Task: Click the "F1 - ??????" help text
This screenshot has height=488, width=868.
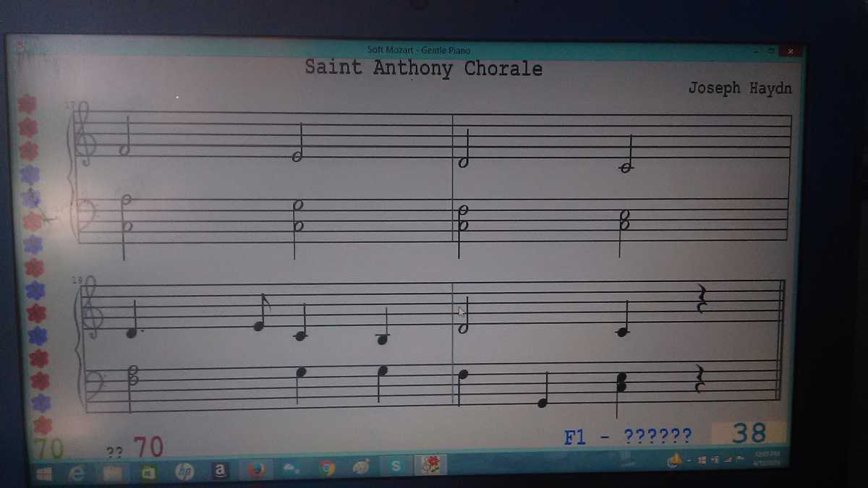Action: click(x=628, y=436)
